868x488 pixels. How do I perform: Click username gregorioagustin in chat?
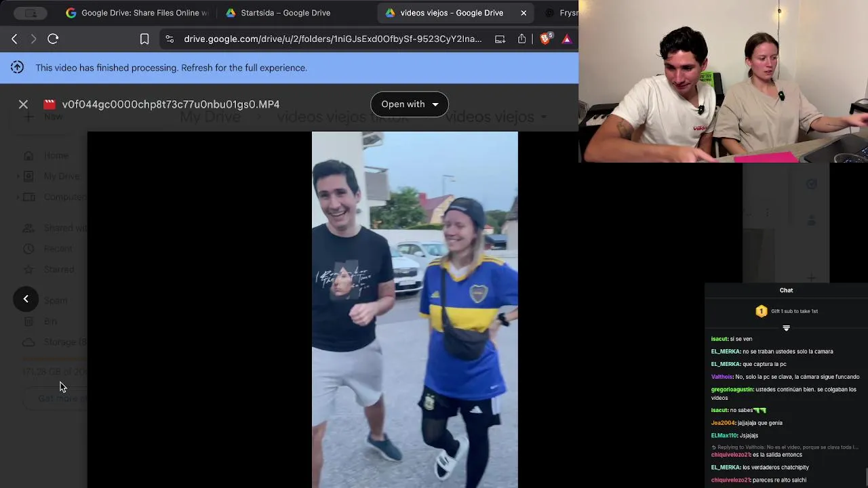point(732,390)
